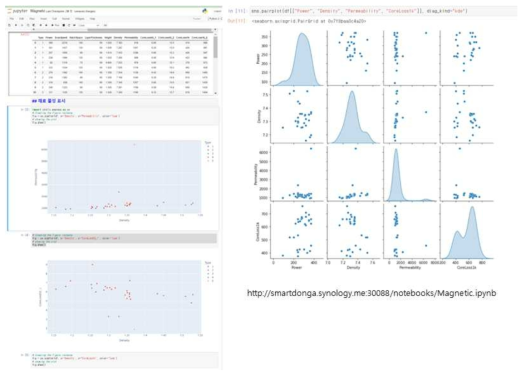Restart kernel and rerun notebook icon
This screenshot has height=376, width=526.
74,25
